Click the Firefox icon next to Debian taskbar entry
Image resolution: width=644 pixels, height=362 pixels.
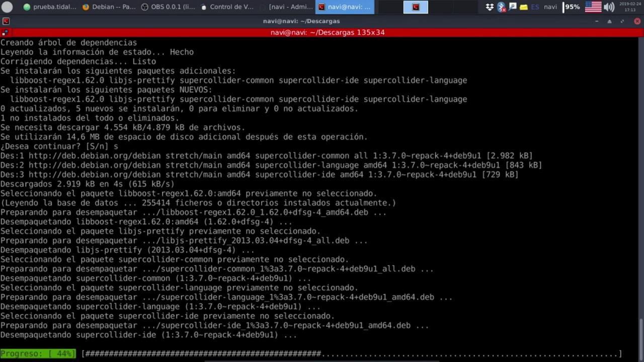(x=86, y=7)
